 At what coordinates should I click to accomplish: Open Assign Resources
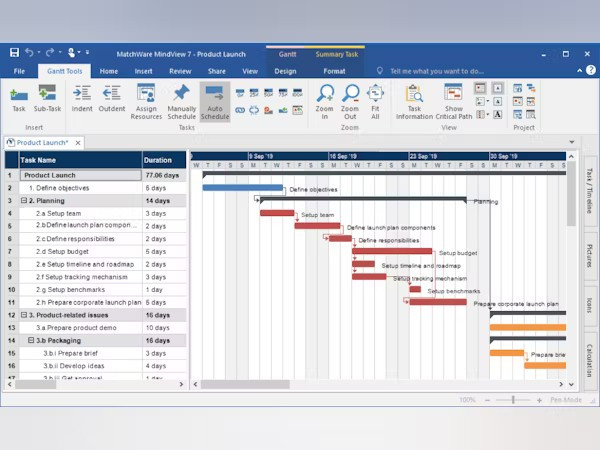click(146, 102)
